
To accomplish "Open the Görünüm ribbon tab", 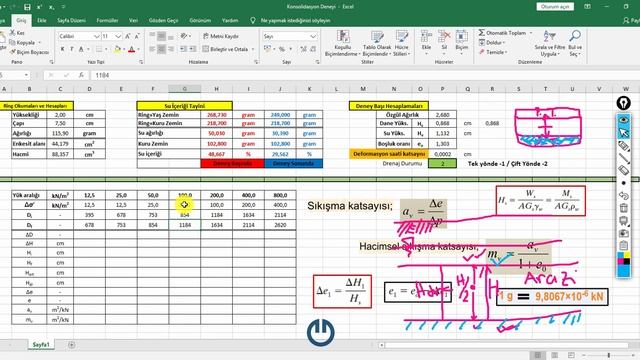I will click(x=200, y=20).
